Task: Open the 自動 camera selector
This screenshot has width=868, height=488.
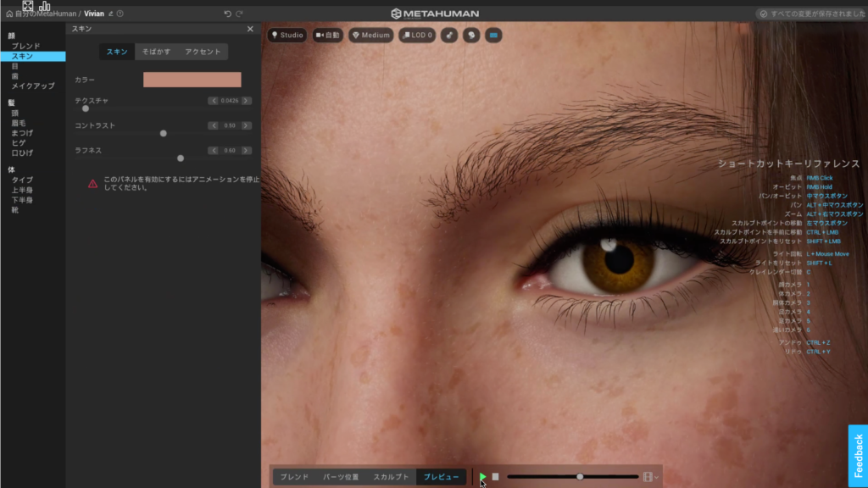Action: tap(328, 36)
